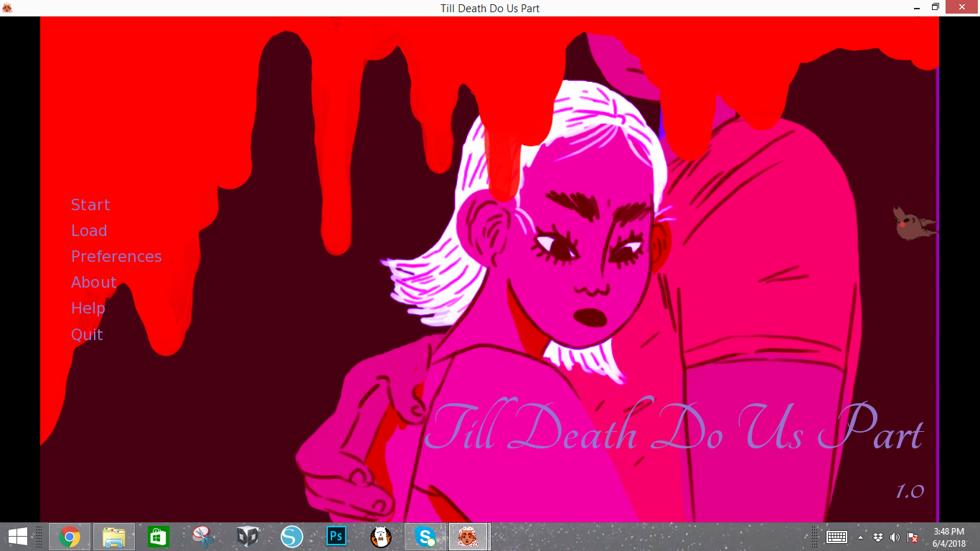Click the small brown creature sprite
This screenshot has height=551, width=980.
913,223
